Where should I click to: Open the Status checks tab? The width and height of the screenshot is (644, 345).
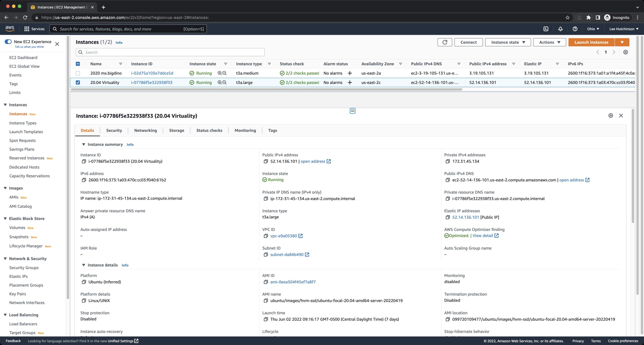[209, 131]
